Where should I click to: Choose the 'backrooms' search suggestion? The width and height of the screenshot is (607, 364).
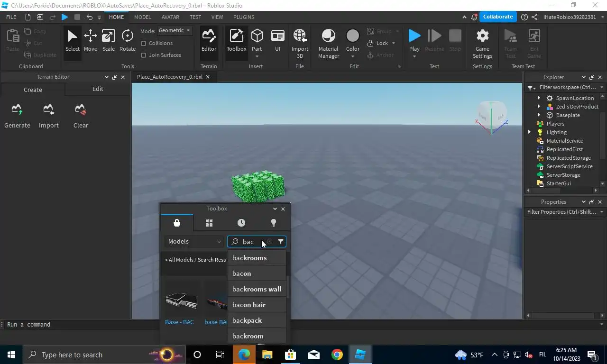257,258
